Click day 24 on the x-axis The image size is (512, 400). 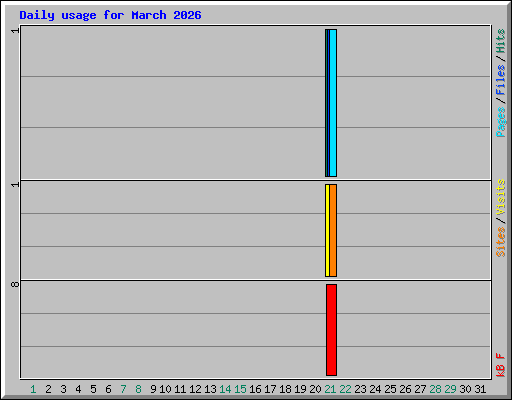click(x=375, y=389)
